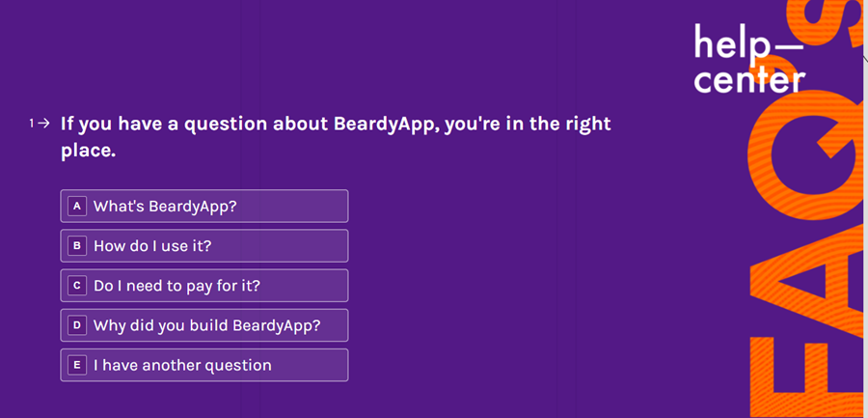Click the "B" key badge

(x=77, y=245)
